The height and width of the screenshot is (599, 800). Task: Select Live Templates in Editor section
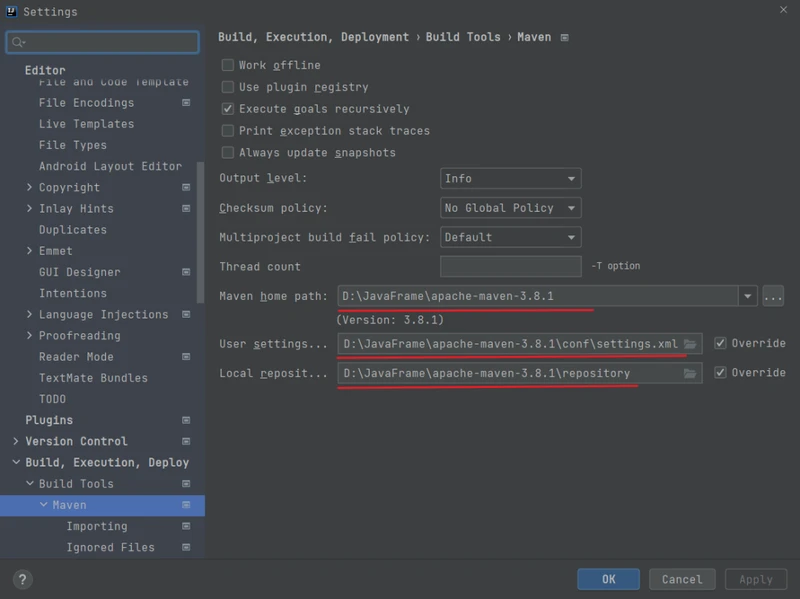pos(86,124)
